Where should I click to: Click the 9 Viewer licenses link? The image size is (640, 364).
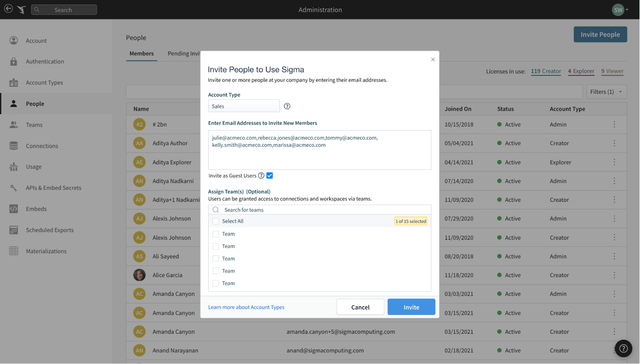[612, 71]
